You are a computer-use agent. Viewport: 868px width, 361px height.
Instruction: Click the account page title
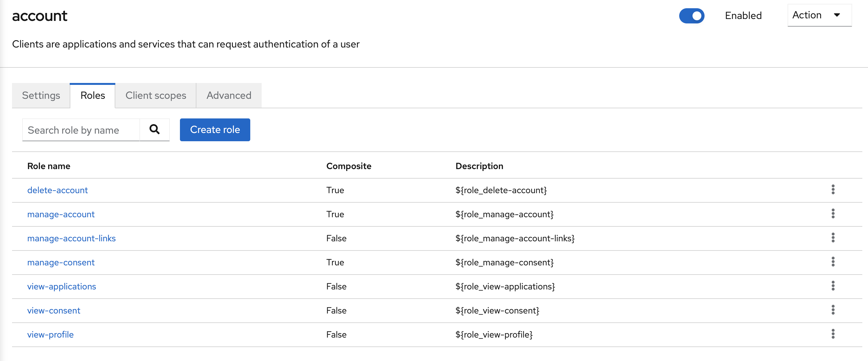click(x=40, y=16)
